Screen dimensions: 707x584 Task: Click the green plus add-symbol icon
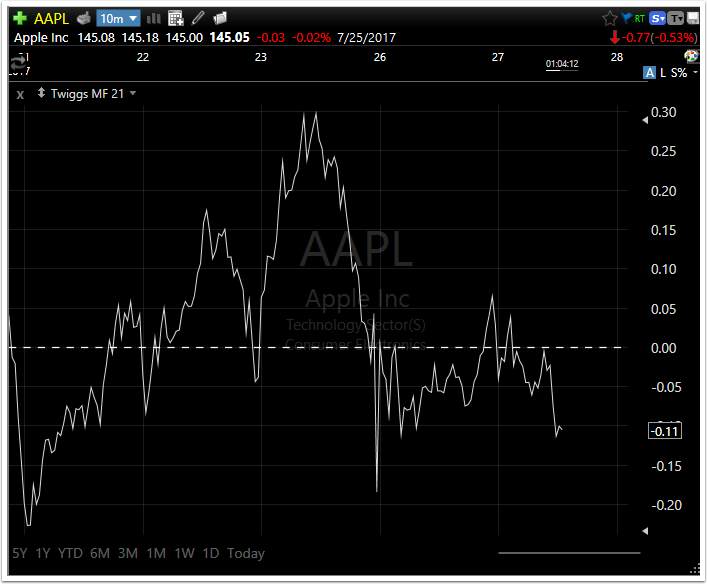tap(19, 18)
